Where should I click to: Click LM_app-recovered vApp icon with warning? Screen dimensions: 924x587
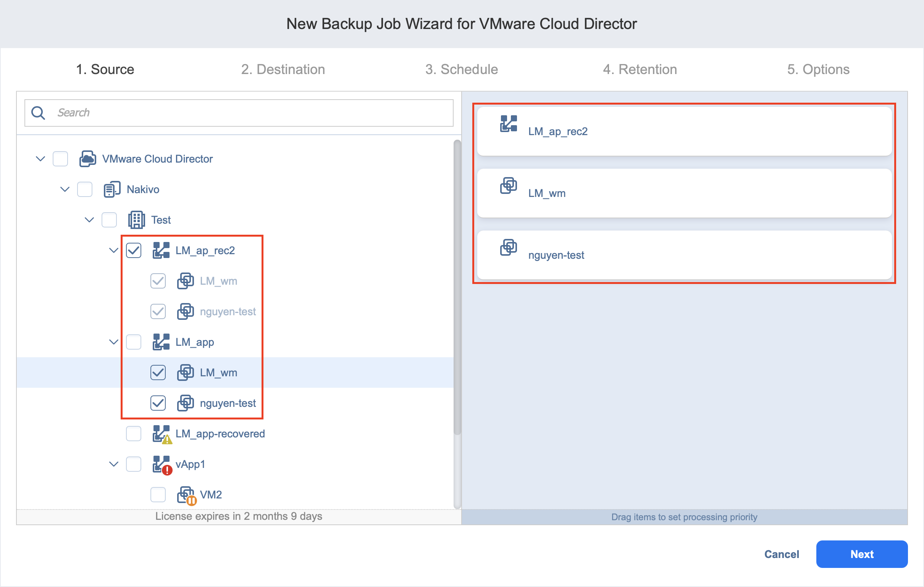tap(162, 434)
